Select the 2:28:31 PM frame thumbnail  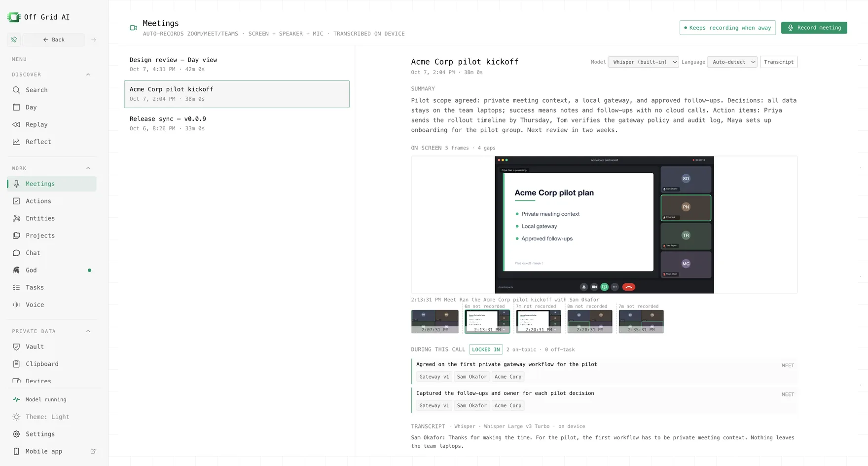(x=590, y=321)
